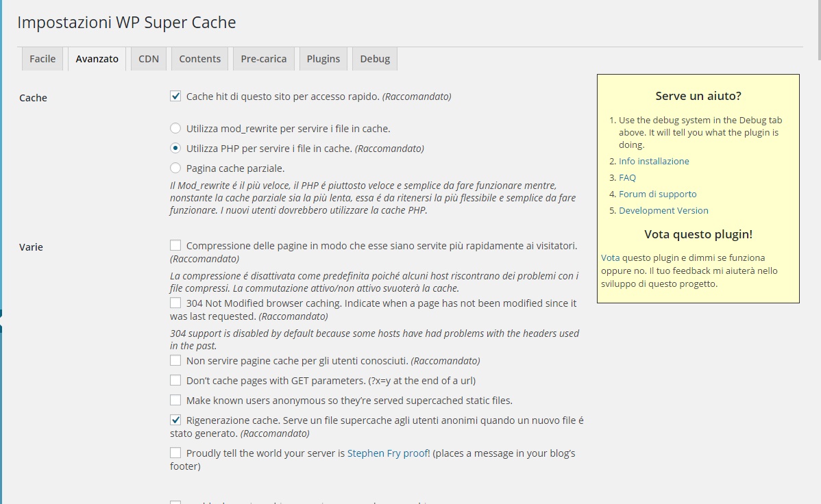Visit the 'Forum di supporto' link
Screen dimensions: 821x504
point(658,194)
